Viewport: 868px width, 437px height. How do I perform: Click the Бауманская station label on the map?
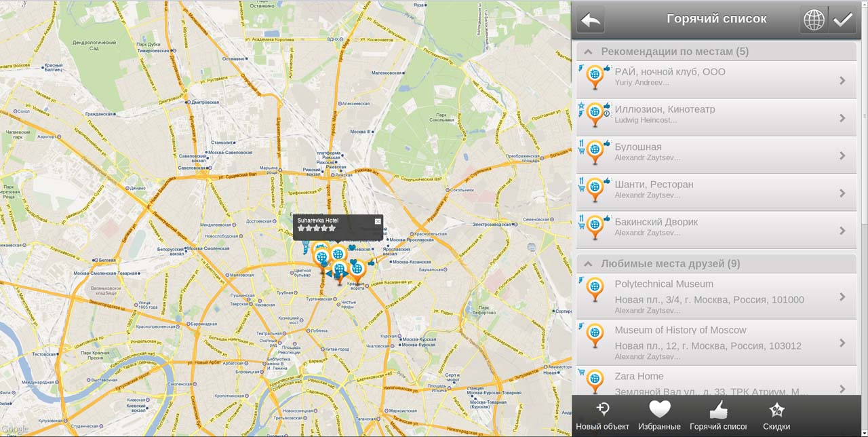(431, 269)
